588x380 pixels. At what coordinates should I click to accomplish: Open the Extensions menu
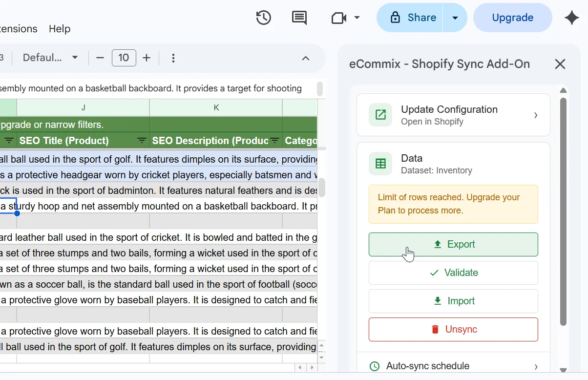(x=19, y=29)
